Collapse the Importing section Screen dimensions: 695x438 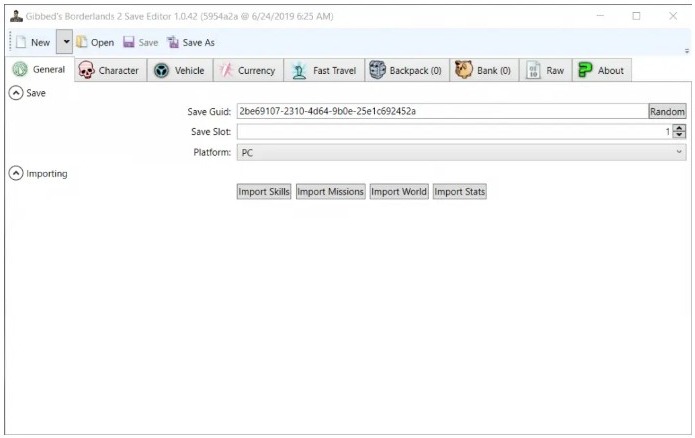click(16, 173)
